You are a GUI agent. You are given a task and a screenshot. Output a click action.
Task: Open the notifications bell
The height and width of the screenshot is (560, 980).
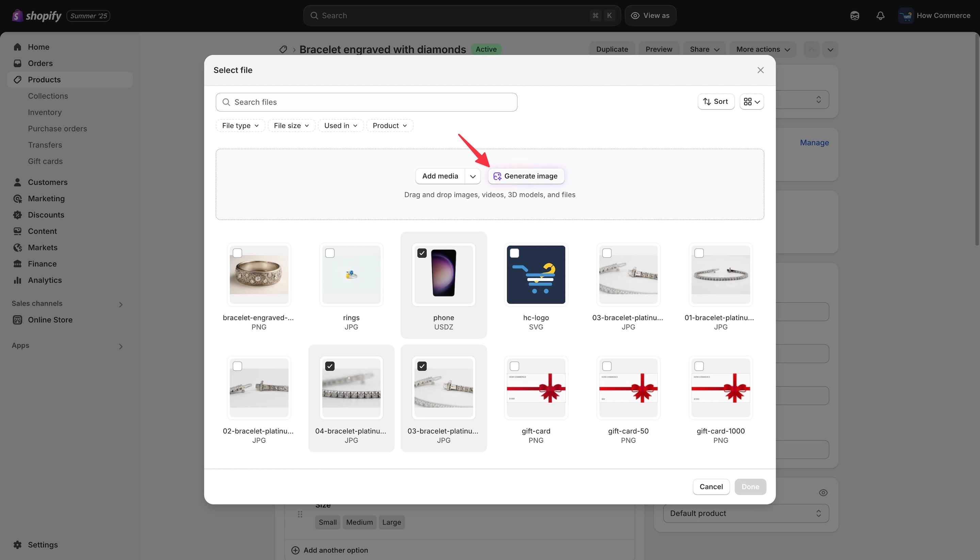pos(880,16)
